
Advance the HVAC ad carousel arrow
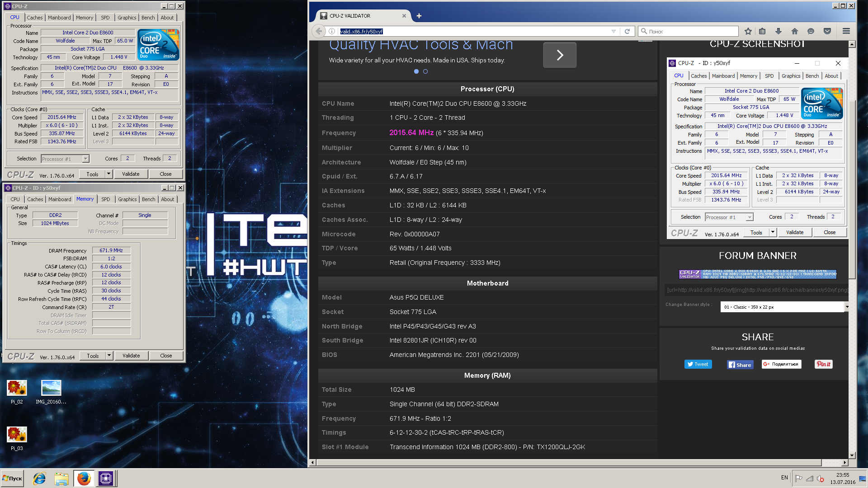(x=560, y=55)
